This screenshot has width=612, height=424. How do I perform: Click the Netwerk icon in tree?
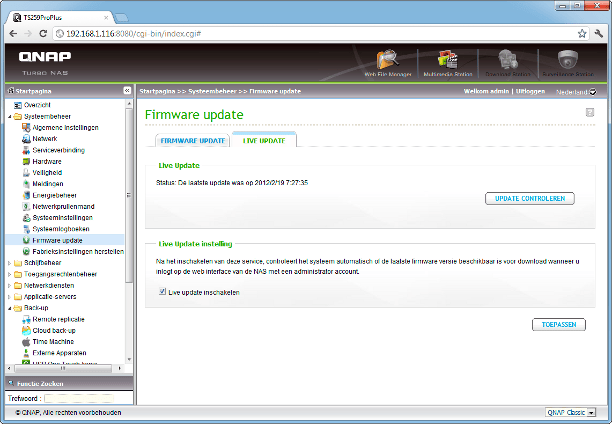26,139
